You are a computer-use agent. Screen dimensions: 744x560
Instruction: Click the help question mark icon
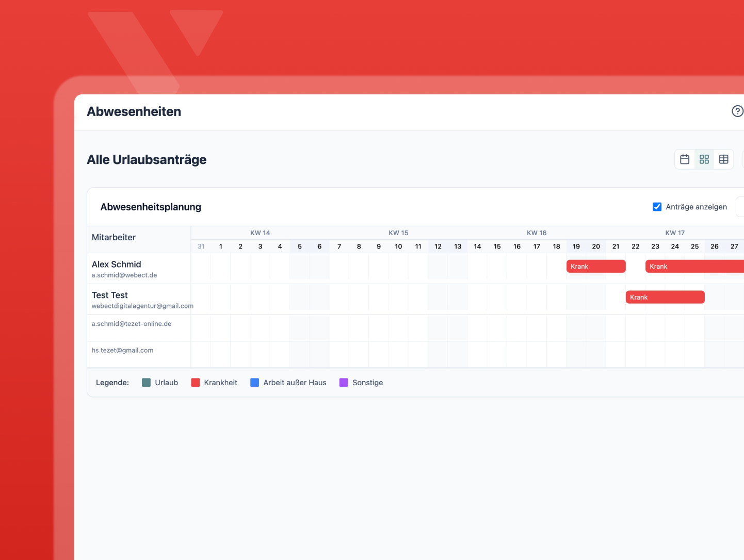pyautogui.click(x=737, y=111)
